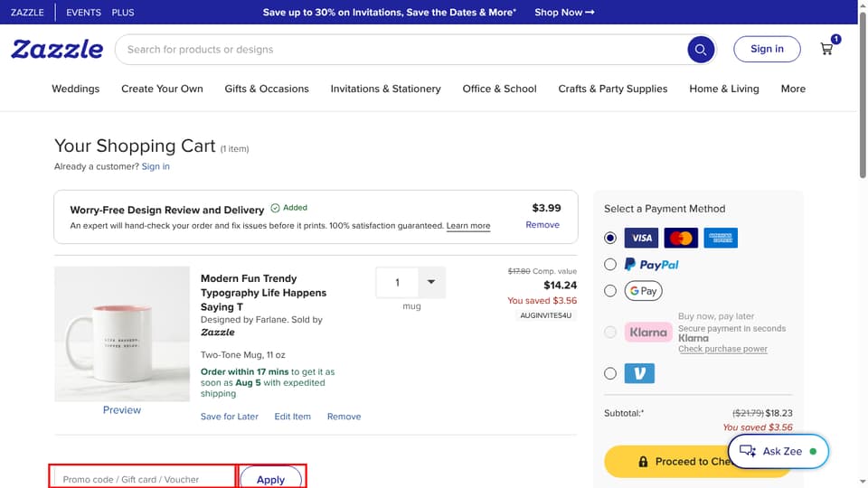The height and width of the screenshot is (488, 868).
Task: Select credit card payment radio button
Action: (610, 238)
